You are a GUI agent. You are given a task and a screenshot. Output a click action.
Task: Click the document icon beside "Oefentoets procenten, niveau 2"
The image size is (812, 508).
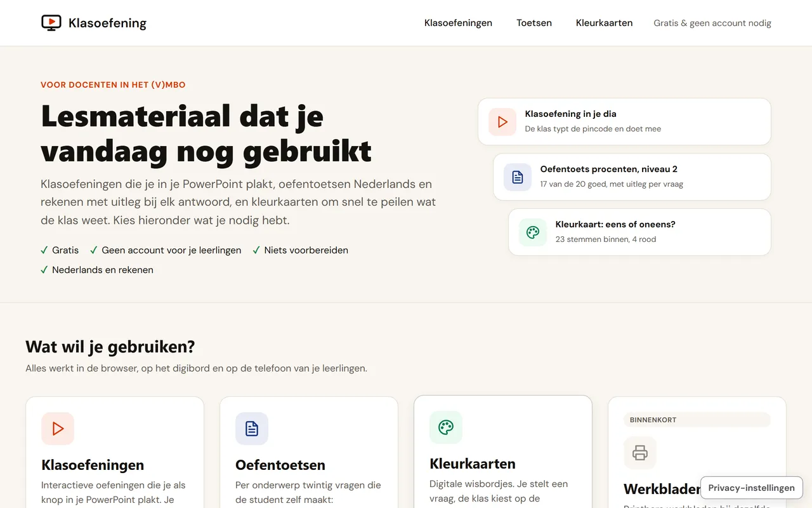click(518, 177)
